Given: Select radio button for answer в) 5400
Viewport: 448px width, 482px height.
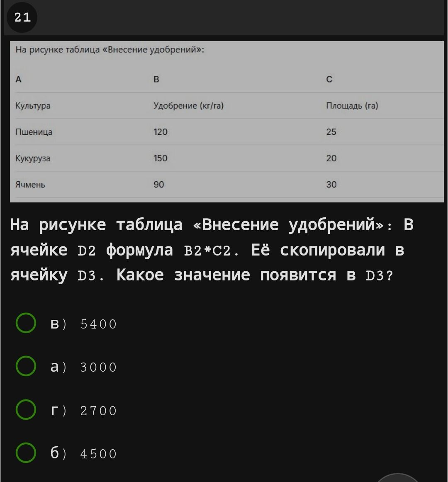Looking at the screenshot, I should (x=26, y=323).
